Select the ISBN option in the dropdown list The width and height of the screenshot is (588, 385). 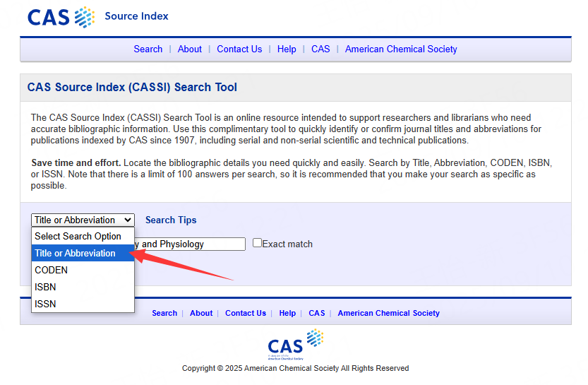pyautogui.click(x=83, y=287)
